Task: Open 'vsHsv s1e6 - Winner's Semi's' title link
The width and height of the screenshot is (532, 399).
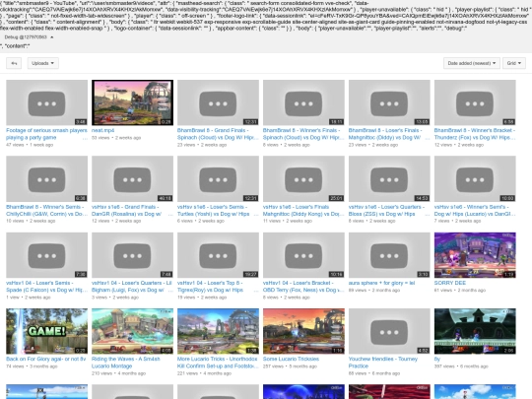Action: click(475, 210)
